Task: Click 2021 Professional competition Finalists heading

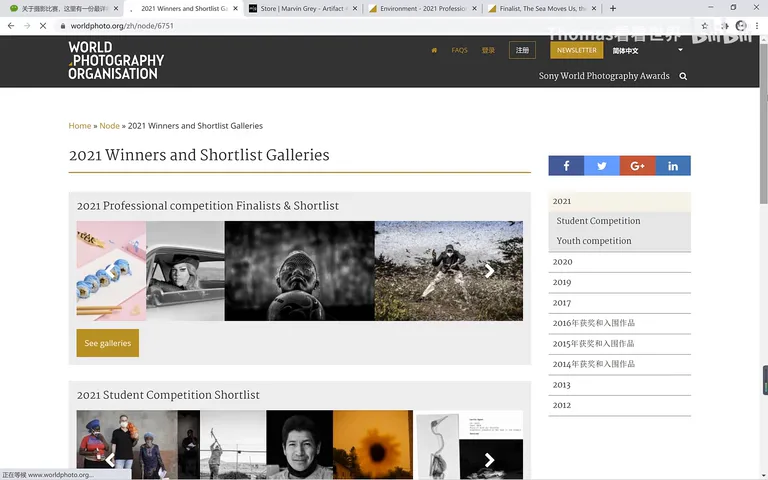Action: [208, 206]
